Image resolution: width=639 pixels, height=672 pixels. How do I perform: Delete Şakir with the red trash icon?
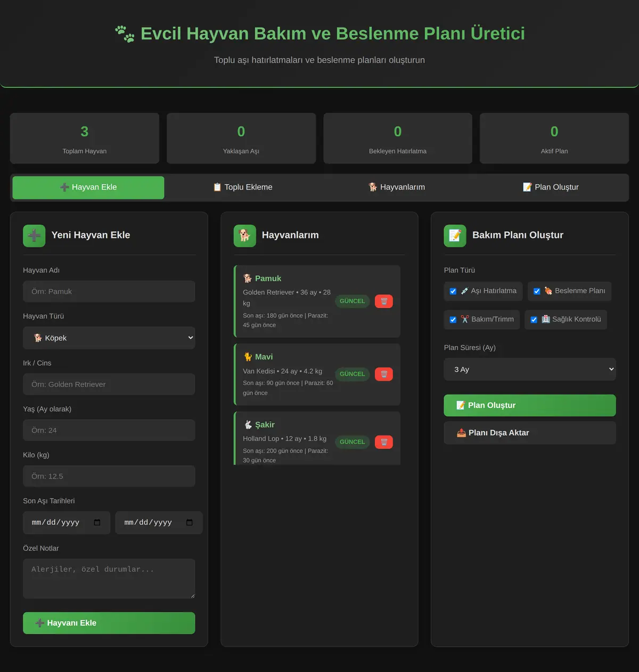(384, 442)
